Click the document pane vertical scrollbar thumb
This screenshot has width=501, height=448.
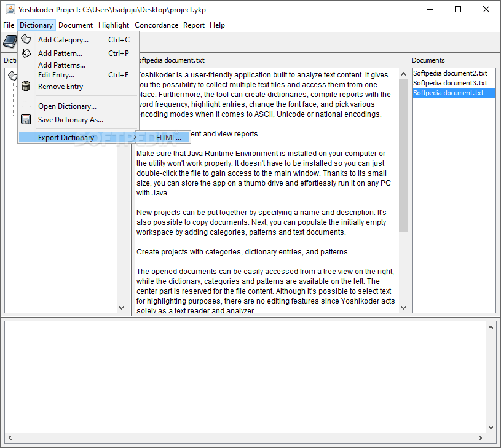tap(403, 155)
